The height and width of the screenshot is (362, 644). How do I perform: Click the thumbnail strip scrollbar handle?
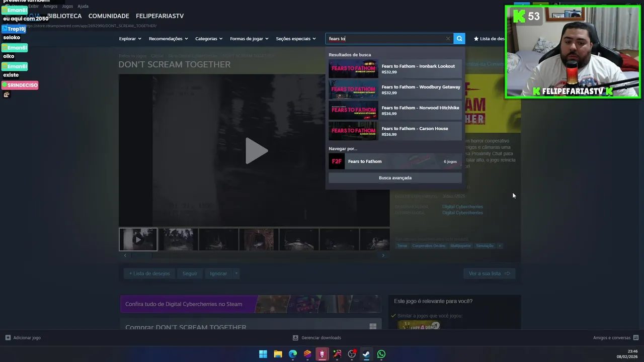[141, 255]
